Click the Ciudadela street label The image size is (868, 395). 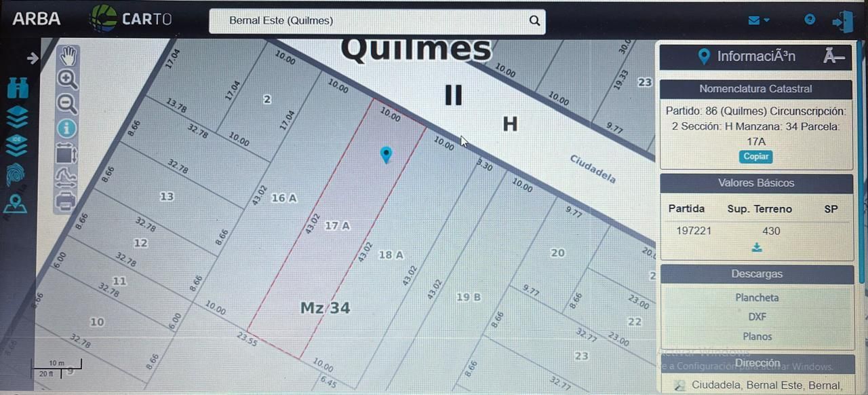click(x=593, y=169)
